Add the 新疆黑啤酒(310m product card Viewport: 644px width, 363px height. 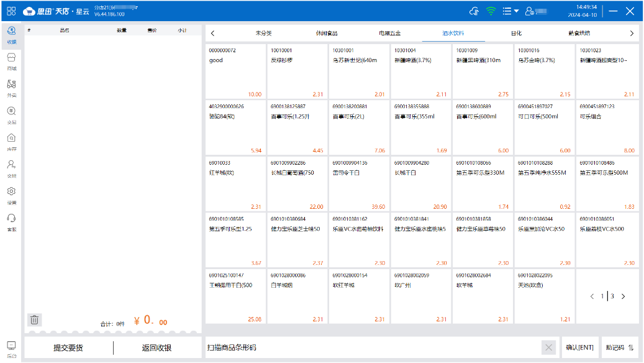pyautogui.click(x=483, y=71)
